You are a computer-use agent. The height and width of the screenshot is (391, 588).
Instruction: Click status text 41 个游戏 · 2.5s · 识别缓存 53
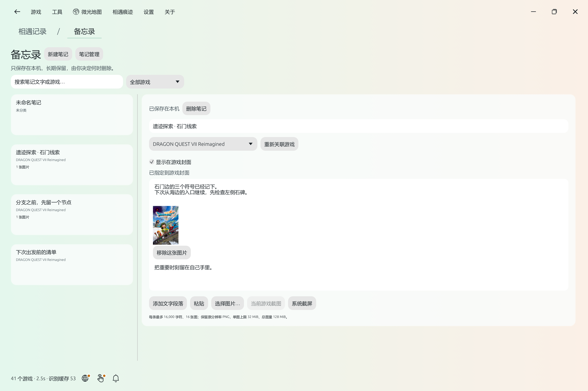coord(43,378)
